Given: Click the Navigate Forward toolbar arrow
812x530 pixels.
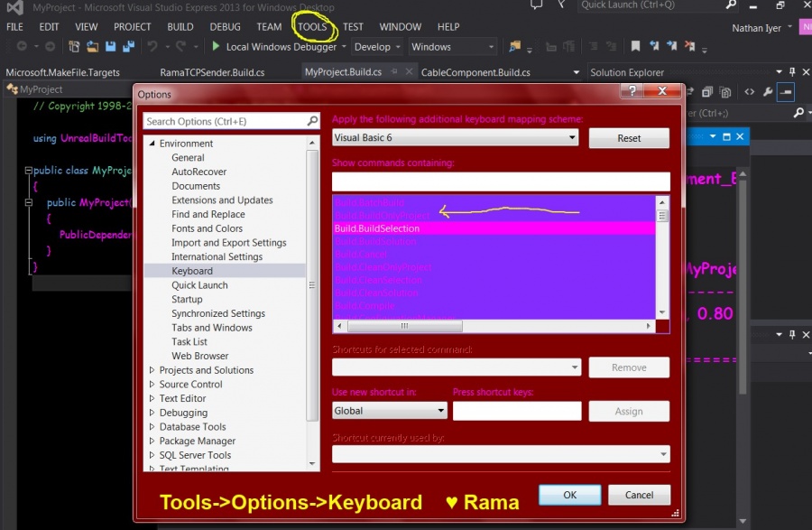Looking at the screenshot, I should [51, 47].
